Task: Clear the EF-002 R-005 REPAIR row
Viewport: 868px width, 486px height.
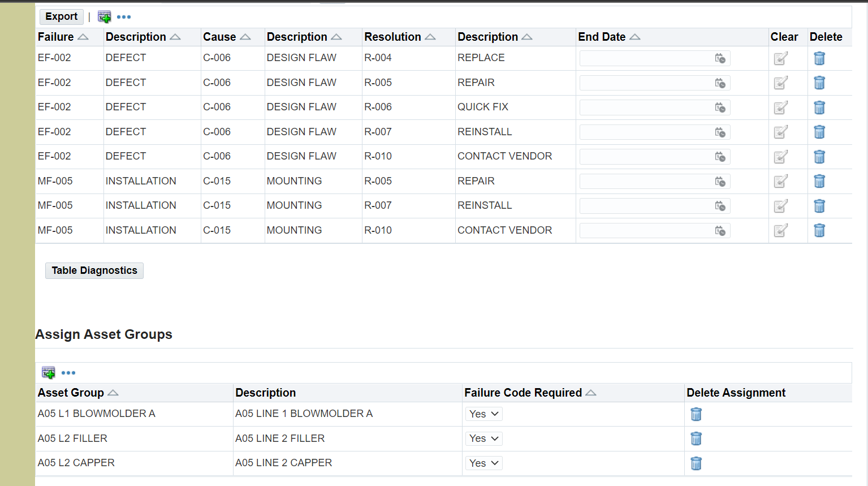Action: click(781, 83)
